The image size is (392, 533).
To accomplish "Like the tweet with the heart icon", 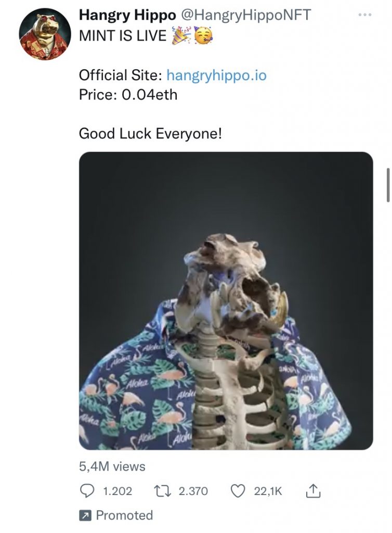I will [238, 491].
